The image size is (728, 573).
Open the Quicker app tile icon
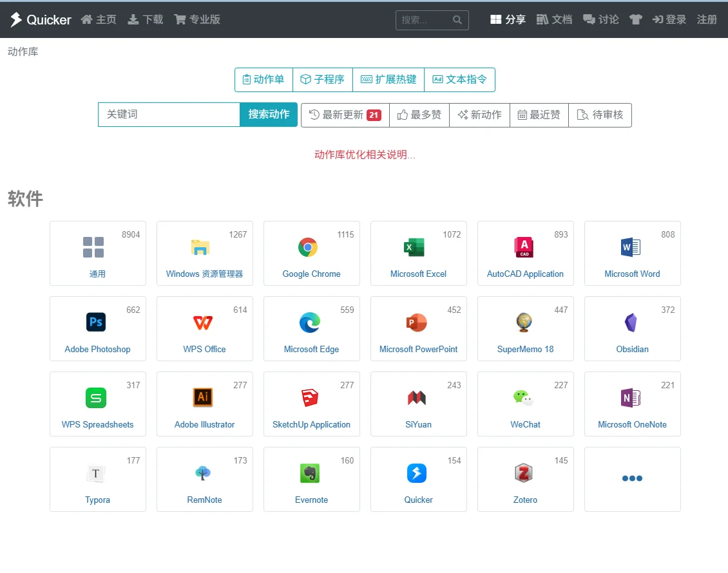(416, 473)
